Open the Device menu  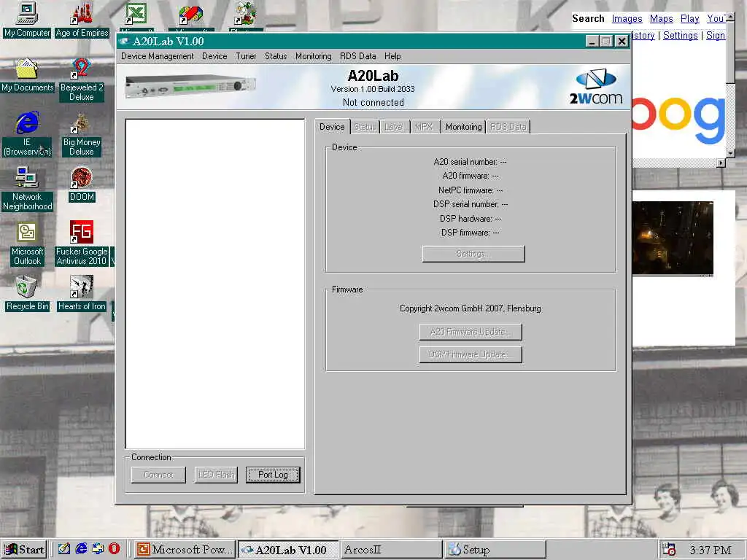(x=214, y=56)
